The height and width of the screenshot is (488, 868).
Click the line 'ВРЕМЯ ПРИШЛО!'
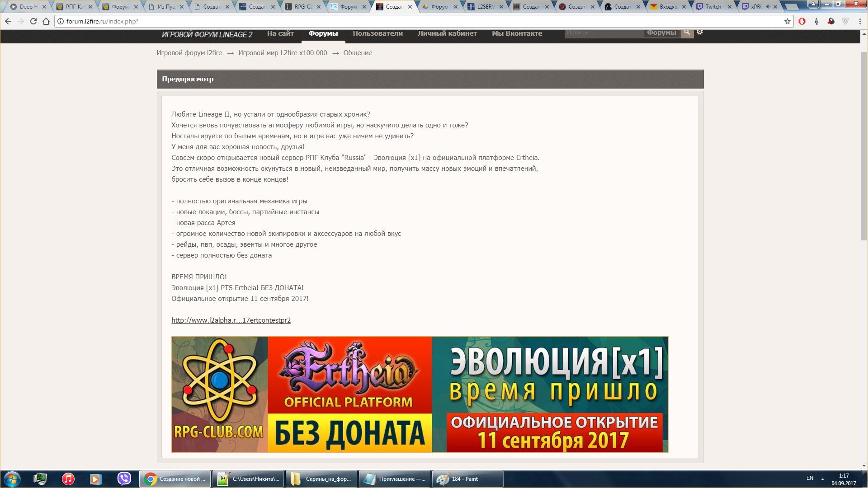click(x=199, y=277)
